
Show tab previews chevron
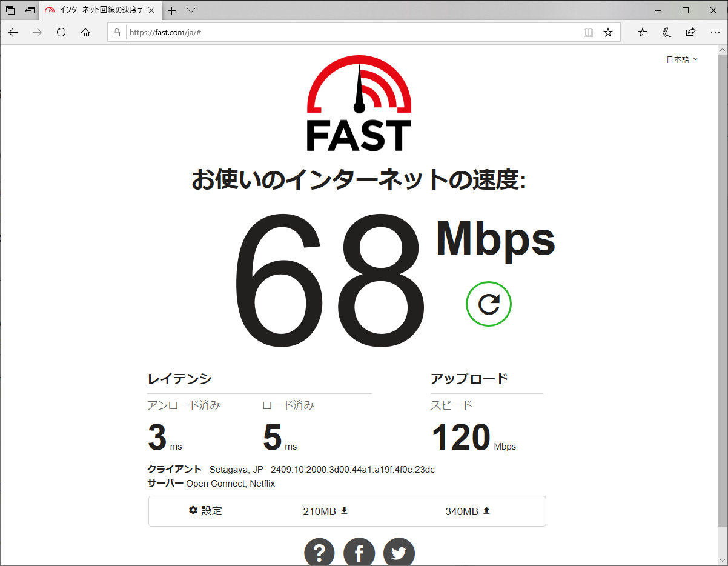[x=191, y=10]
